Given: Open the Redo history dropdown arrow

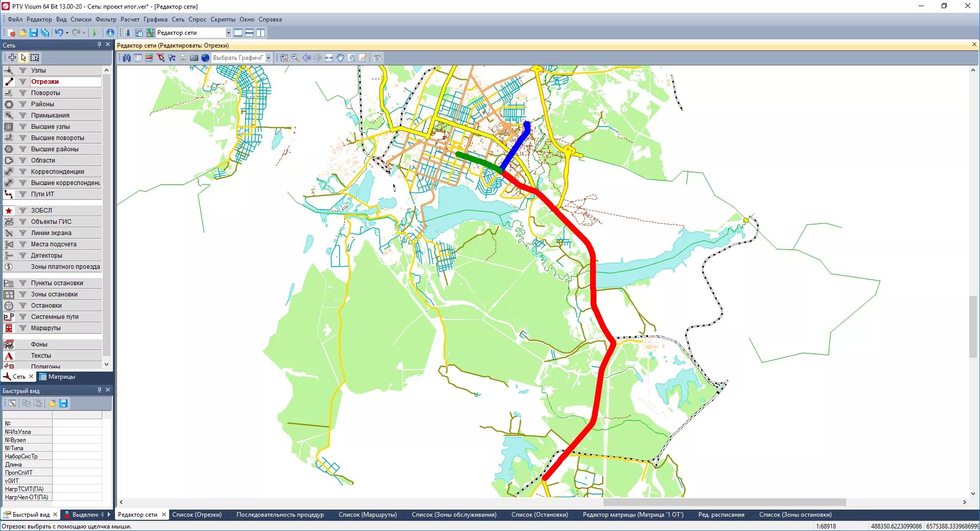Looking at the screenshot, I should coord(84,33).
